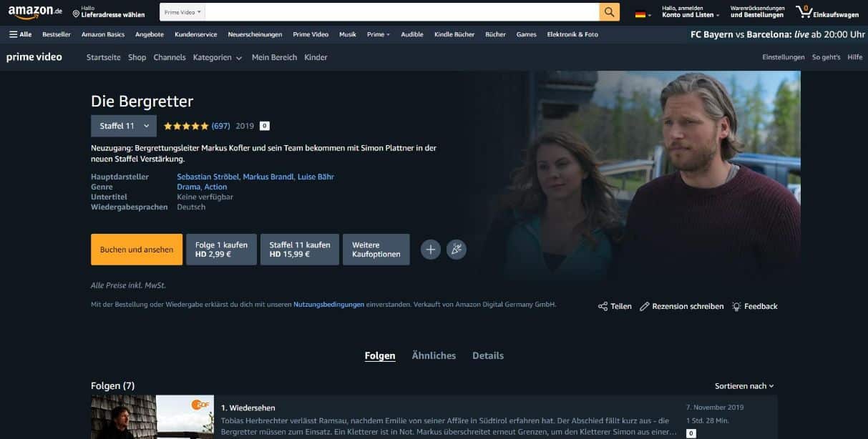Open Shop in prime video menu
Image resolution: width=868 pixels, height=439 pixels.
click(137, 57)
